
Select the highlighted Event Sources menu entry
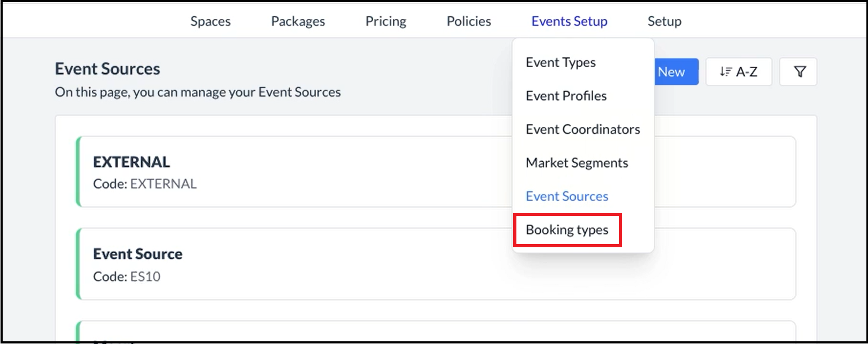pos(567,196)
